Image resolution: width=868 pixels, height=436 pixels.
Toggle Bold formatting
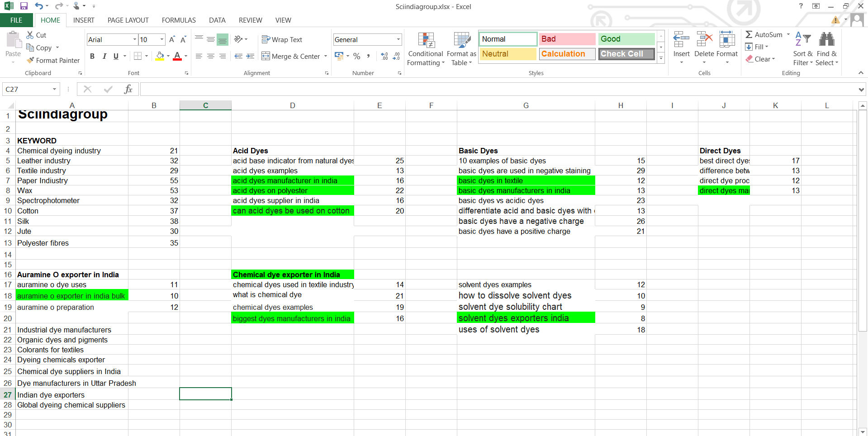(92, 56)
